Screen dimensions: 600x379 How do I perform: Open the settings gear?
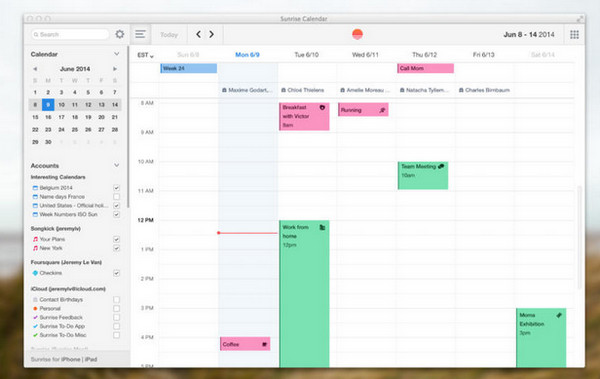pos(120,34)
